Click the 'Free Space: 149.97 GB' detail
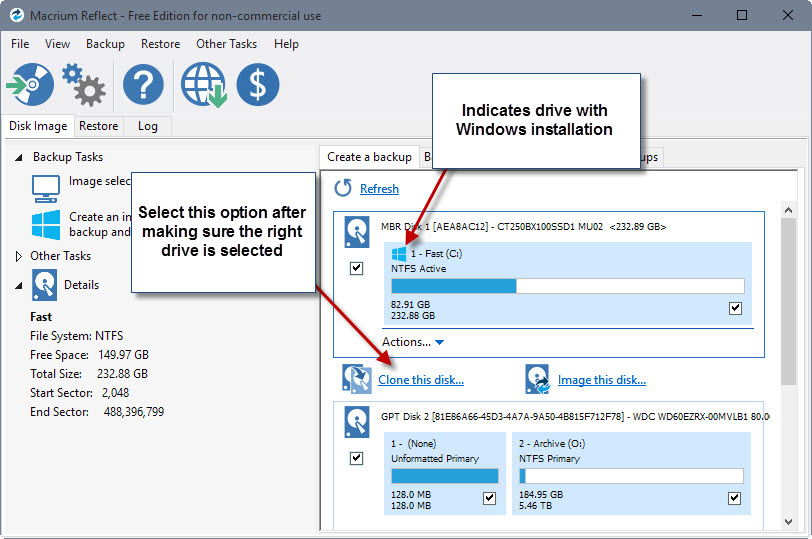The image size is (812, 539). 89,355
